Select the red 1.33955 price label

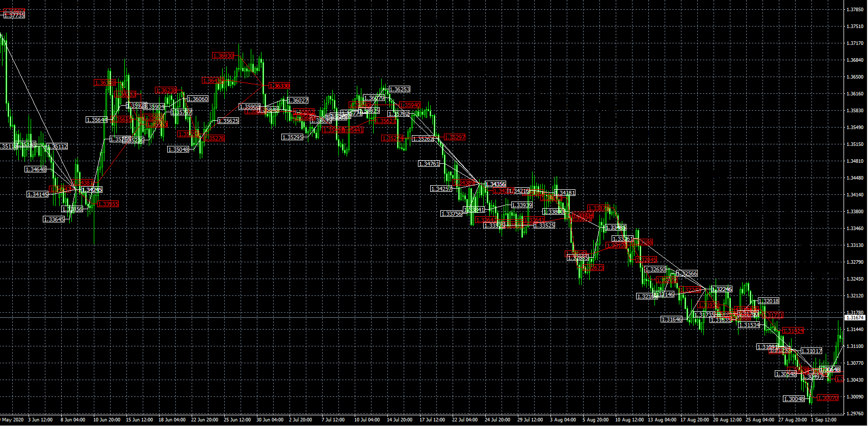coord(108,204)
